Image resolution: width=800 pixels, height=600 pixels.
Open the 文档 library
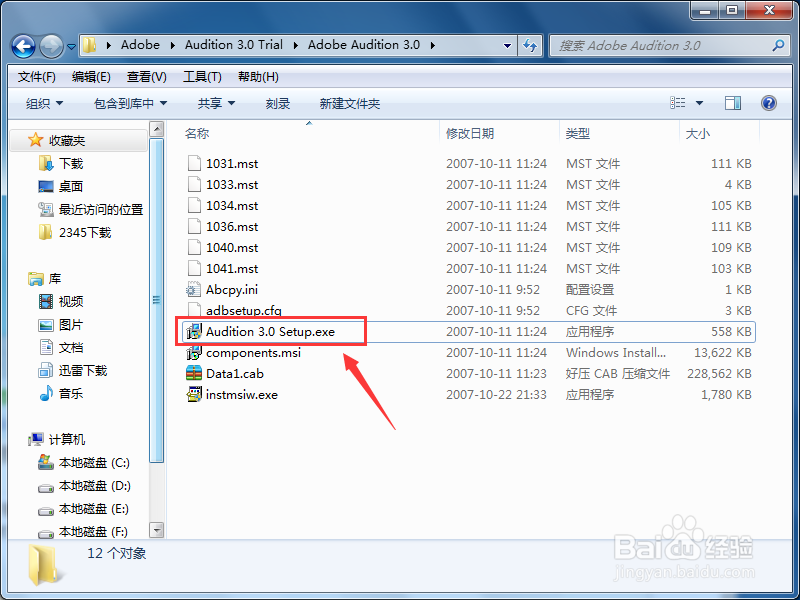click(x=60, y=347)
